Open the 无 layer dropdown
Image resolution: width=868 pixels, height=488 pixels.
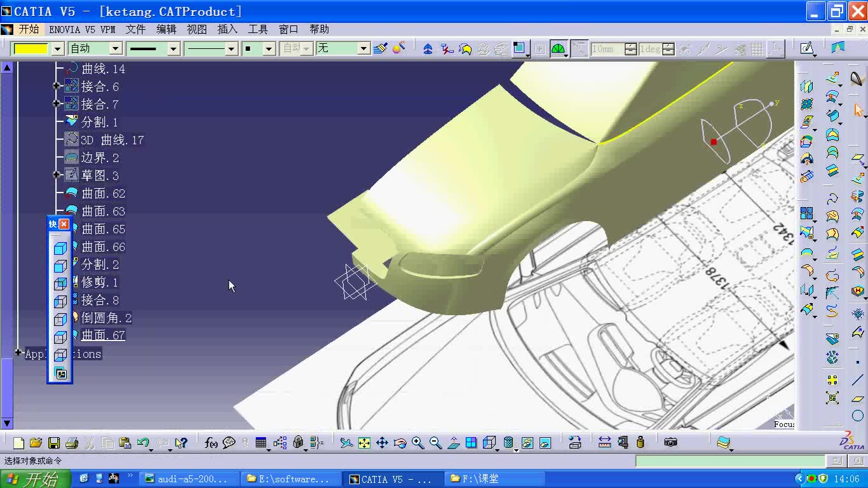point(363,49)
